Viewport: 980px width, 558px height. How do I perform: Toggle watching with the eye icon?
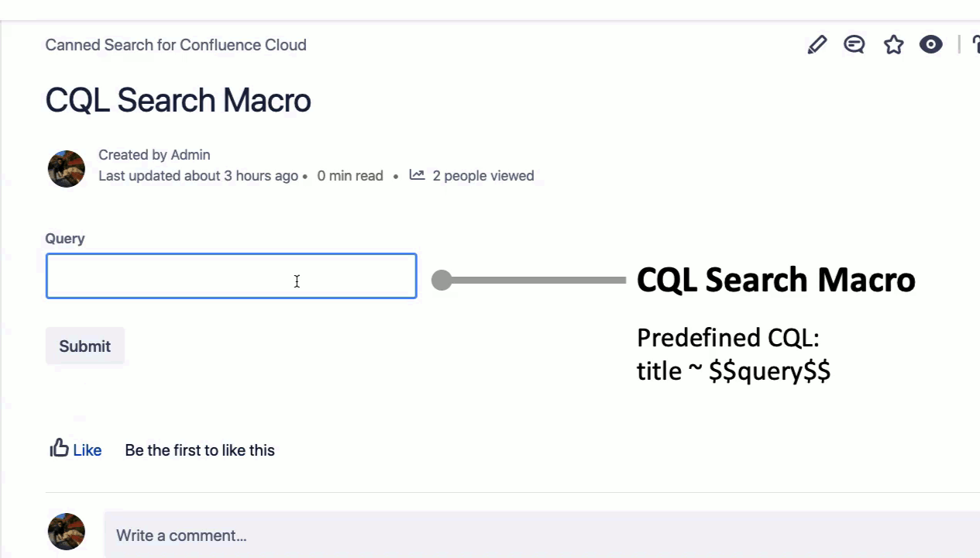click(x=930, y=45)
